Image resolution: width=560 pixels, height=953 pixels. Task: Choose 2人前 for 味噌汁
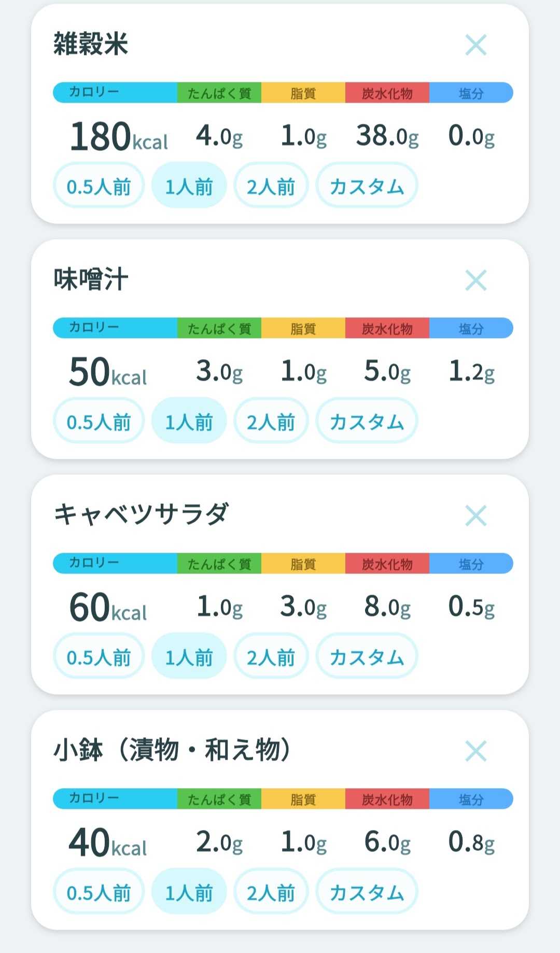pos(271,421)
